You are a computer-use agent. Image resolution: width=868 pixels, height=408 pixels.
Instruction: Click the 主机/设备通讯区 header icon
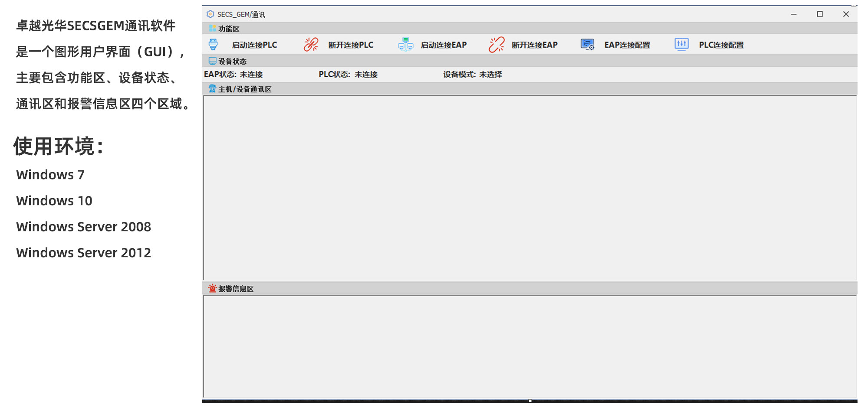coord(212,89)
